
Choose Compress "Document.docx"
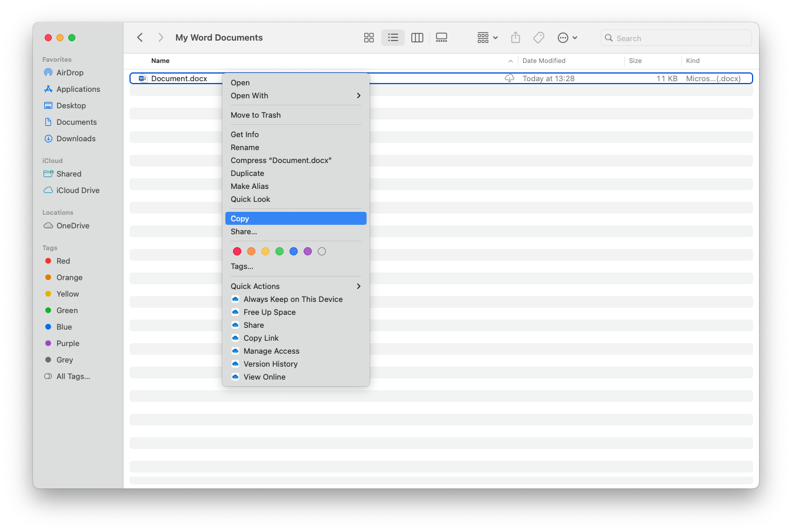coord(296,160)
